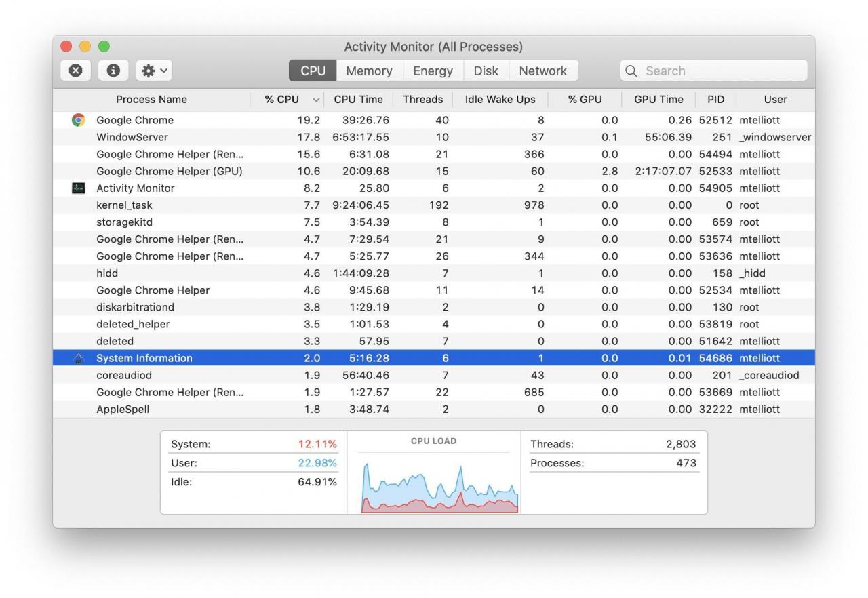This screenshot has height=598, width=868.
Task: Click the _windowserver user cell
Action: point(775,137)
